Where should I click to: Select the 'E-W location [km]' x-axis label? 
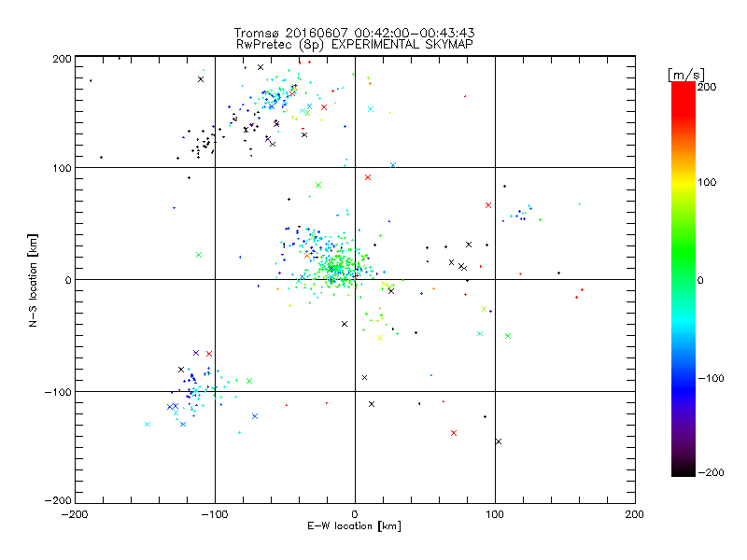tap(354, 525)
